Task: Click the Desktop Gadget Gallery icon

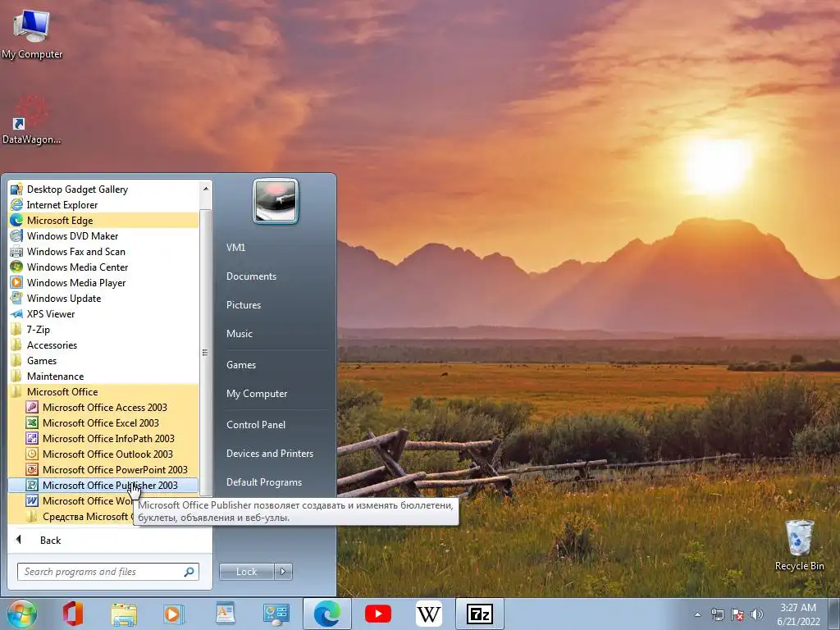Action: click(16, 189)
